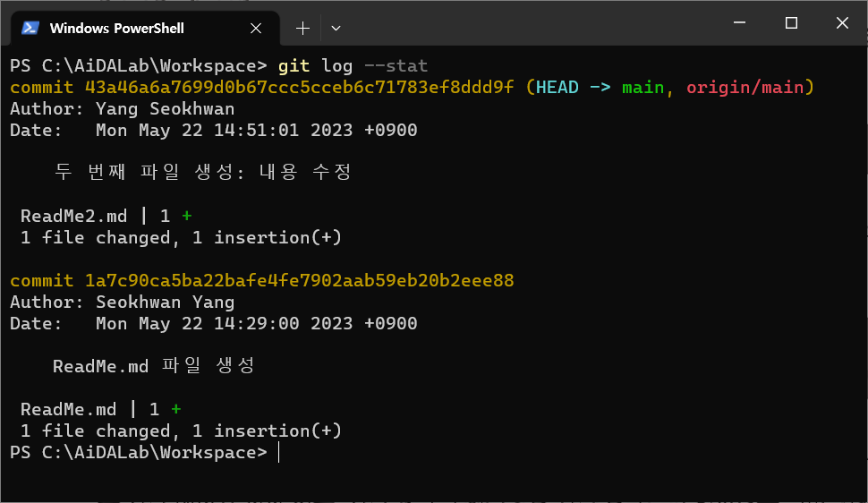
Task: Click the PowerShell icon in the tab
Action: pyautogui.click(x=30, y=28)
